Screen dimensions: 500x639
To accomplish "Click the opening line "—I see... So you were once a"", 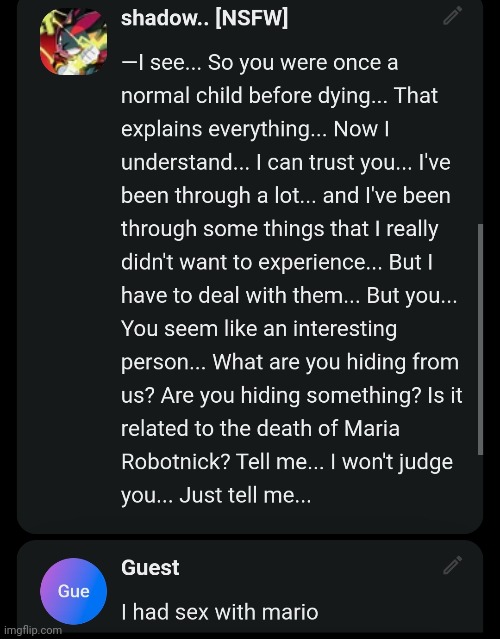I will click(260, 63).
